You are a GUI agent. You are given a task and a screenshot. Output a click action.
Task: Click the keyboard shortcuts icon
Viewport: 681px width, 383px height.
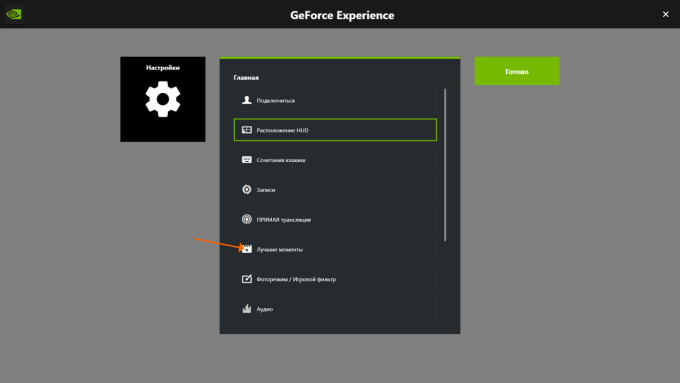247,160
